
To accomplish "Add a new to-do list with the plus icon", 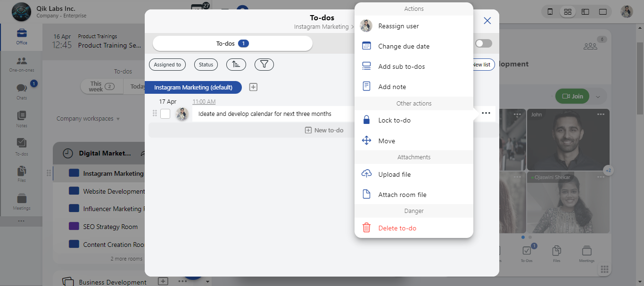I will tap(253, 87).
